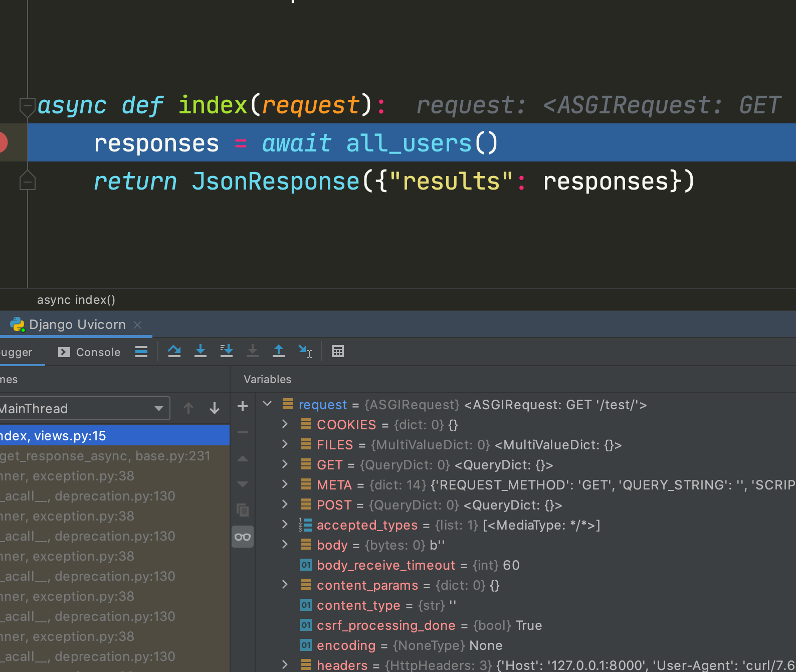Click the Variables panel header
Viewport: 796px width, 672px height.
pyautogui.click(x=267, y=379)
